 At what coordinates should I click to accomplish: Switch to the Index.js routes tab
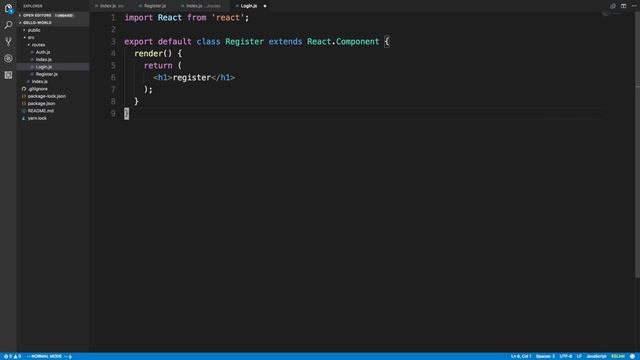(x=203, y=6)
